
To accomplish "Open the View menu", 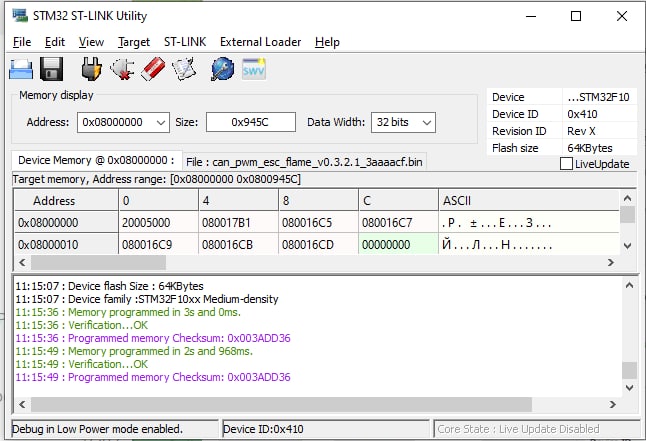I will click(x=91, y=42).
